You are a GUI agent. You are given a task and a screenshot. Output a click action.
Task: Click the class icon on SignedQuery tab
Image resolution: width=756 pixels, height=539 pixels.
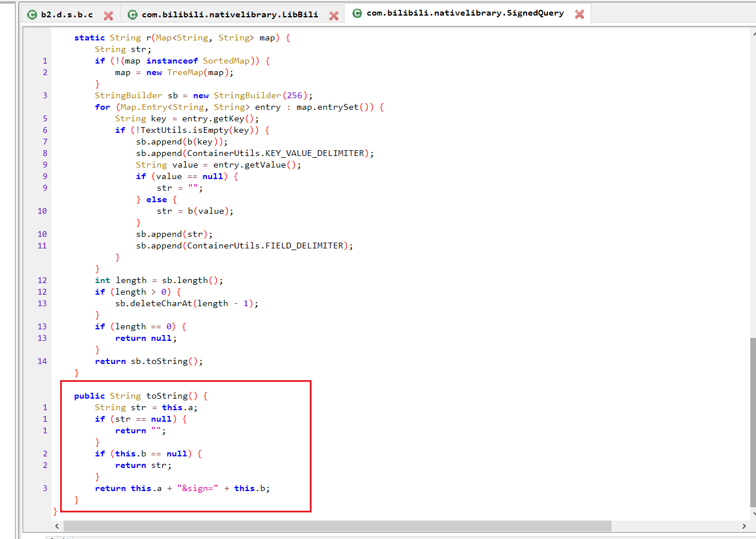point(357,13)
